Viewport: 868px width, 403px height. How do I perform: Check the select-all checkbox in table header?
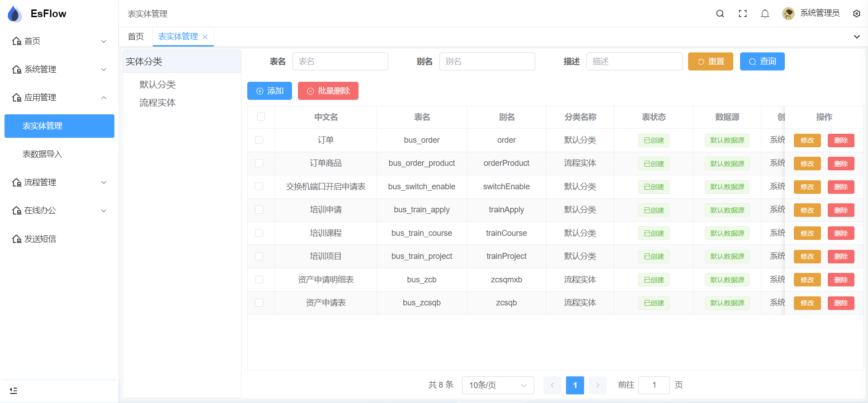click(261, 117)
